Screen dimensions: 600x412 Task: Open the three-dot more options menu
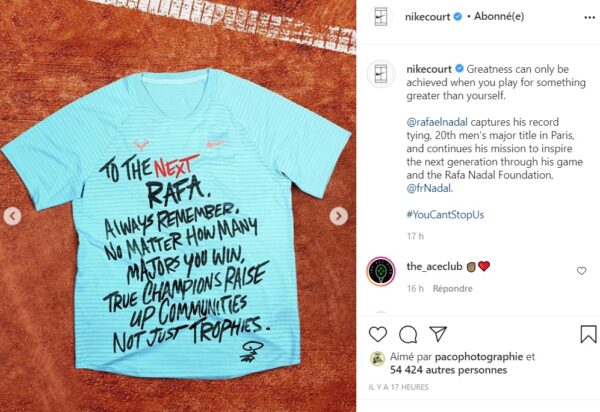click(x=589, y=18)
